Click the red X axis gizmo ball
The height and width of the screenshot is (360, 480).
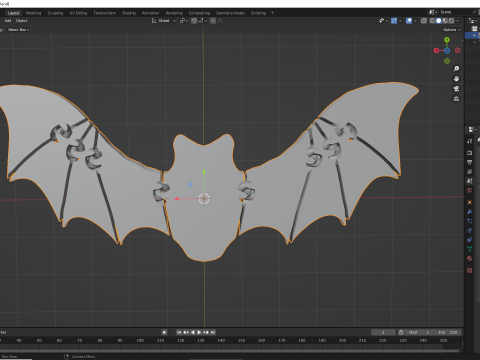click(x=436, y=51)
